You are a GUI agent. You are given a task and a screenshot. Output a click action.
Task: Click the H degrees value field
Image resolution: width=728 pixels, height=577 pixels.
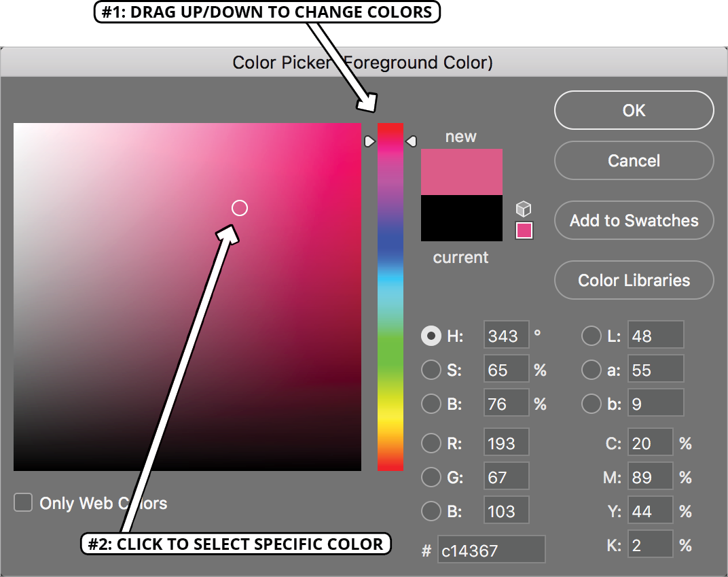(505, 335)
